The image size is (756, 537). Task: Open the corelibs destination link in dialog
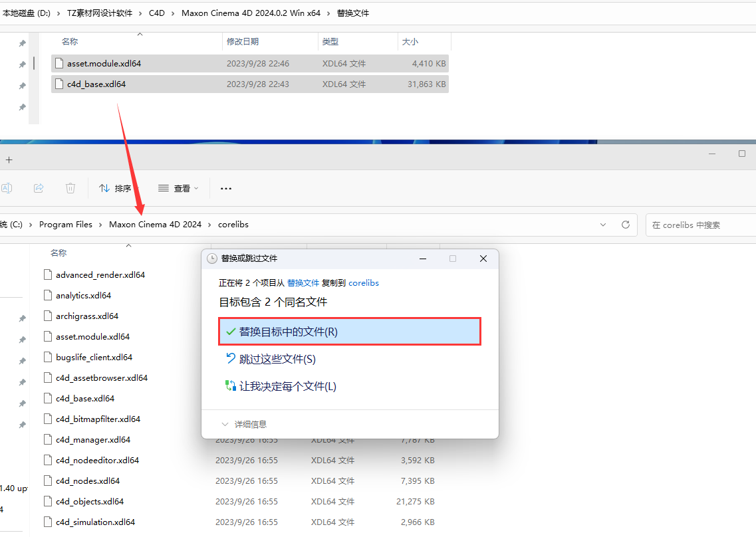pos(364,283)
